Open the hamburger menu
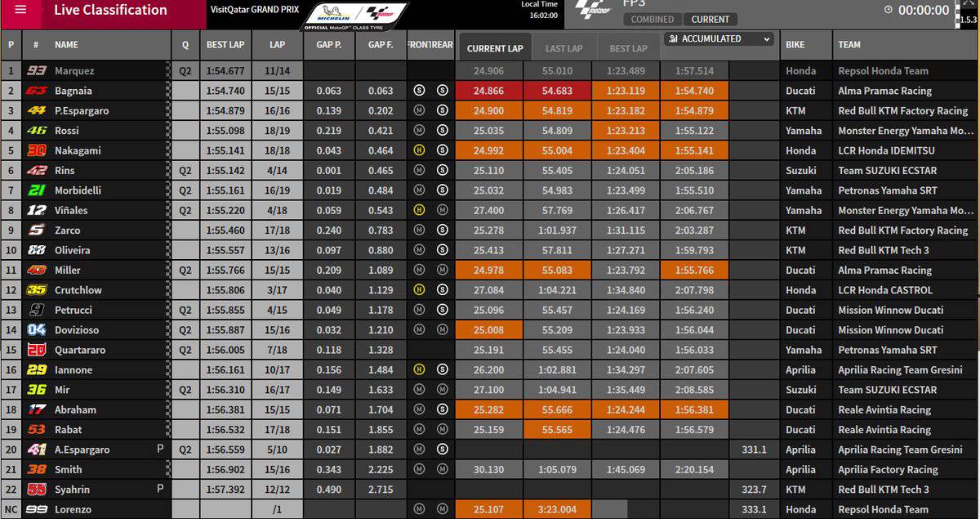Screen dimensions: 980x519 click(x=20, y=11)
